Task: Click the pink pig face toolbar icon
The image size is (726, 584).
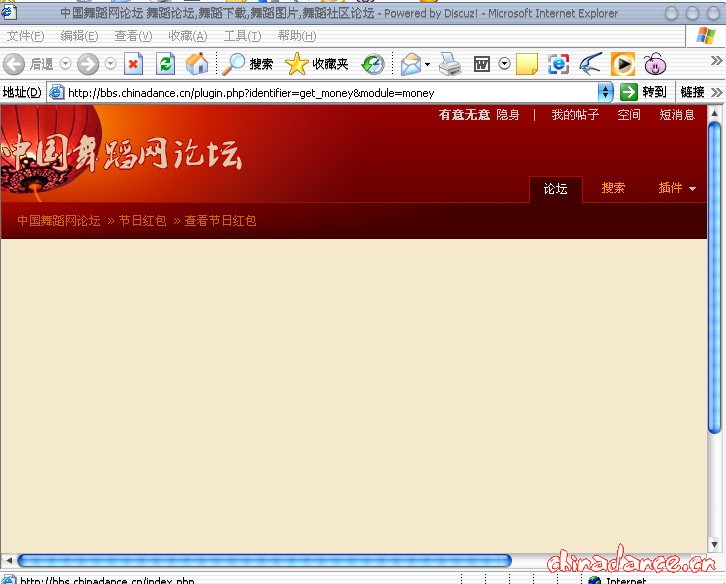Action: pyautogui.click(x=655, y=64)
